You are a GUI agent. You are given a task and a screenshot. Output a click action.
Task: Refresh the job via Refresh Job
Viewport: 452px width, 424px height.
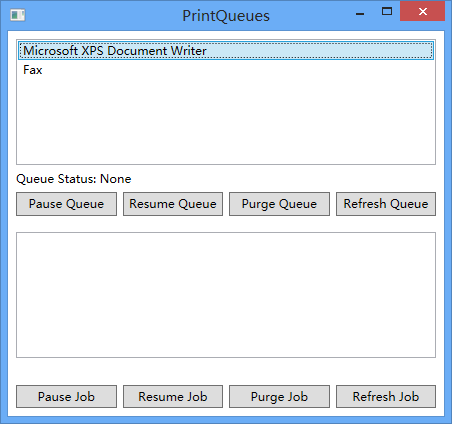point(386,397)
